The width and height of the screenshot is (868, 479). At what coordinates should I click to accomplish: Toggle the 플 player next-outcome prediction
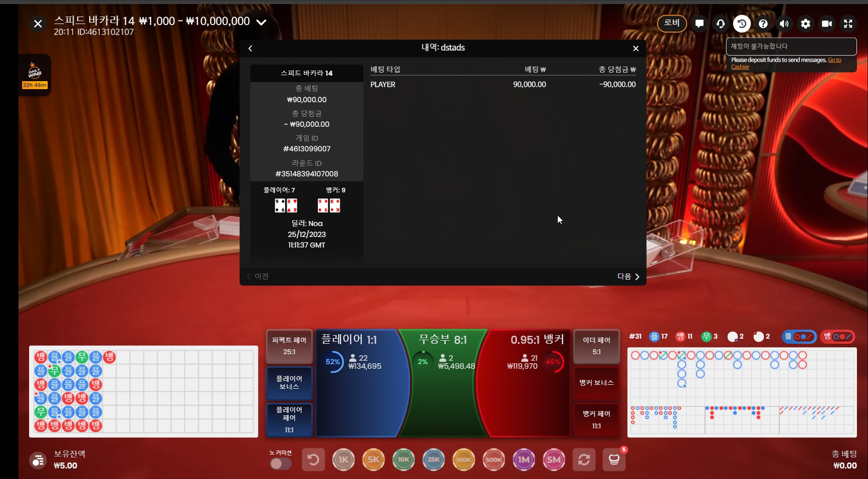tap(799, 337)
